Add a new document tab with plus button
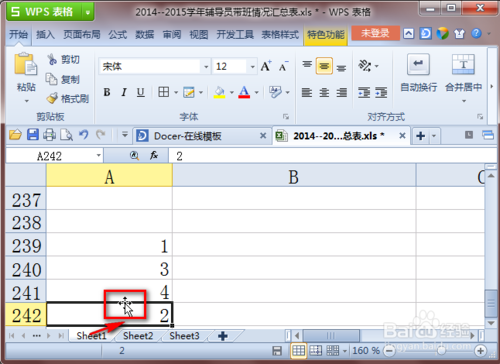 (420, 136)
